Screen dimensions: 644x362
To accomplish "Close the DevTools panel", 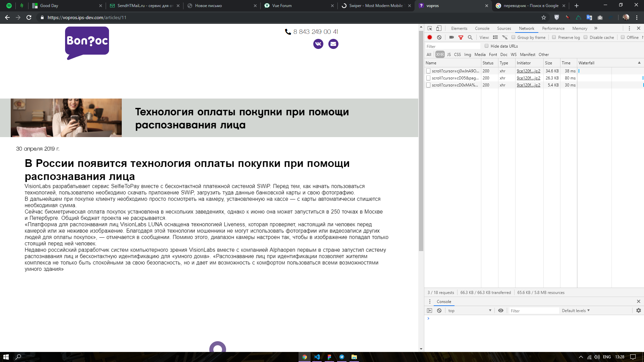I will (x=639, y=28).
